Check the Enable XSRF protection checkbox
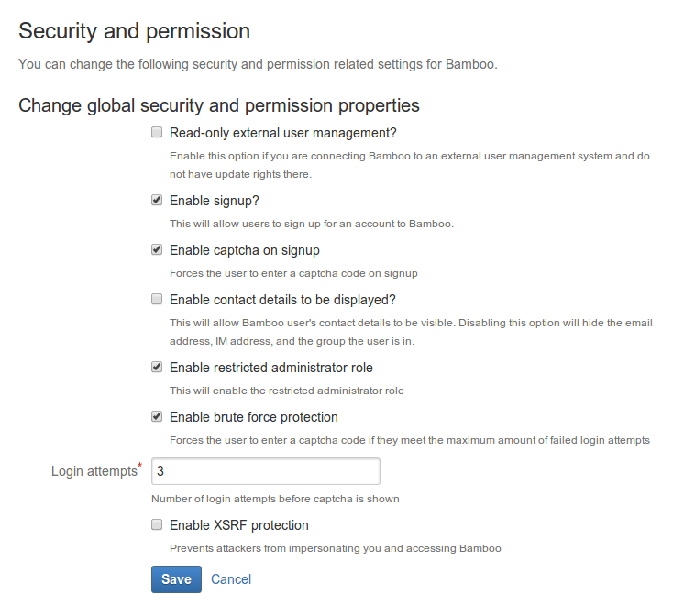 pos(157,525)
